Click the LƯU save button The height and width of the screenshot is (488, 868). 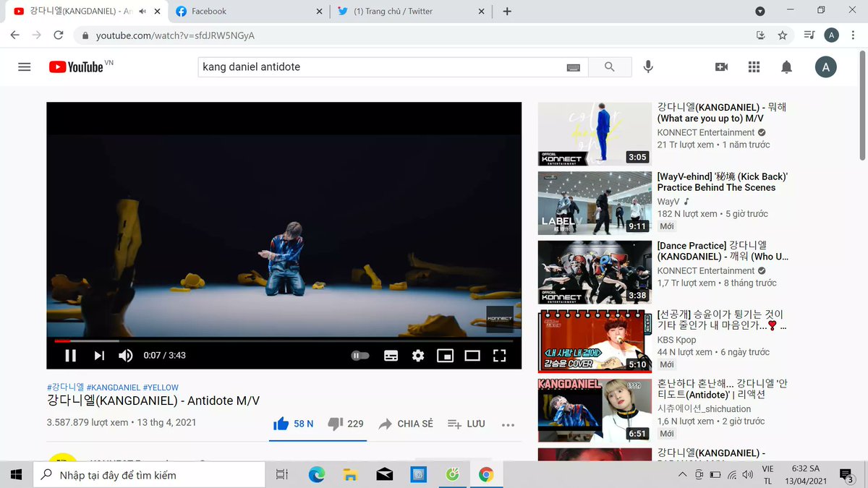pyautogui.click(x=467, y=424)
